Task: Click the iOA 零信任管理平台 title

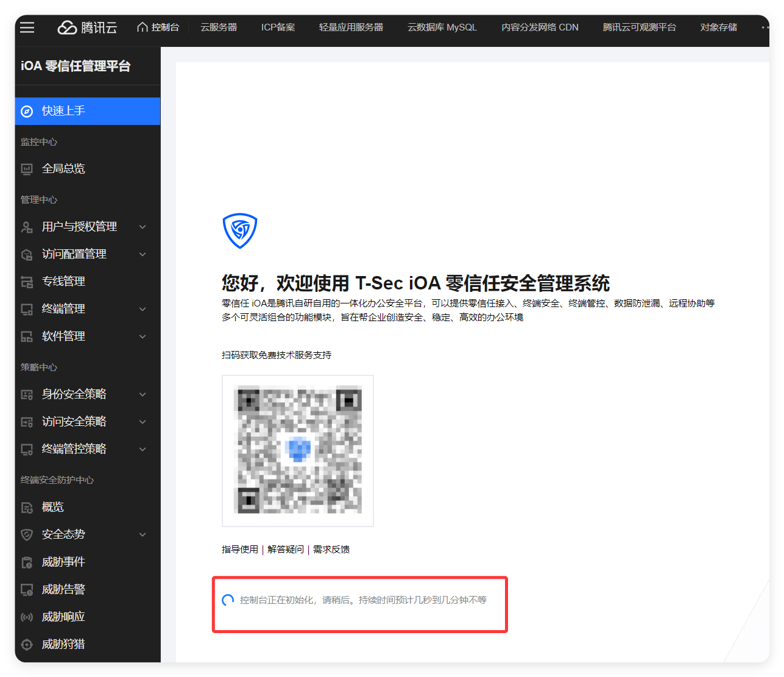Action: pyautogui.click(x=76, y=66)
